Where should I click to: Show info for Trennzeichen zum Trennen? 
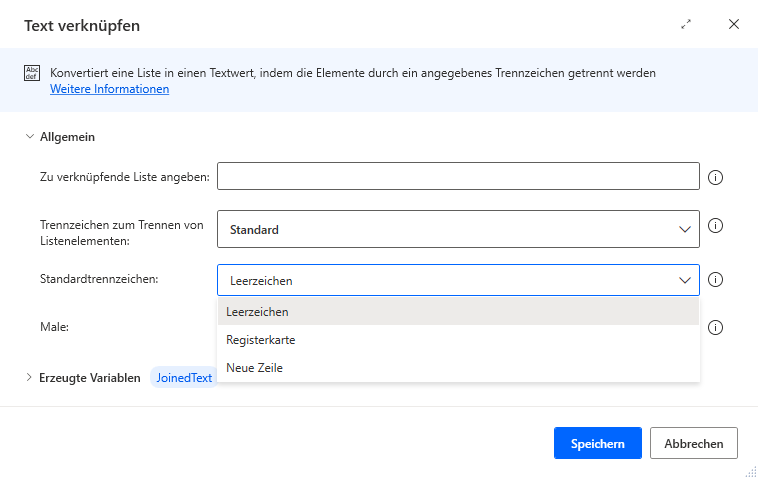coord(715,226)
